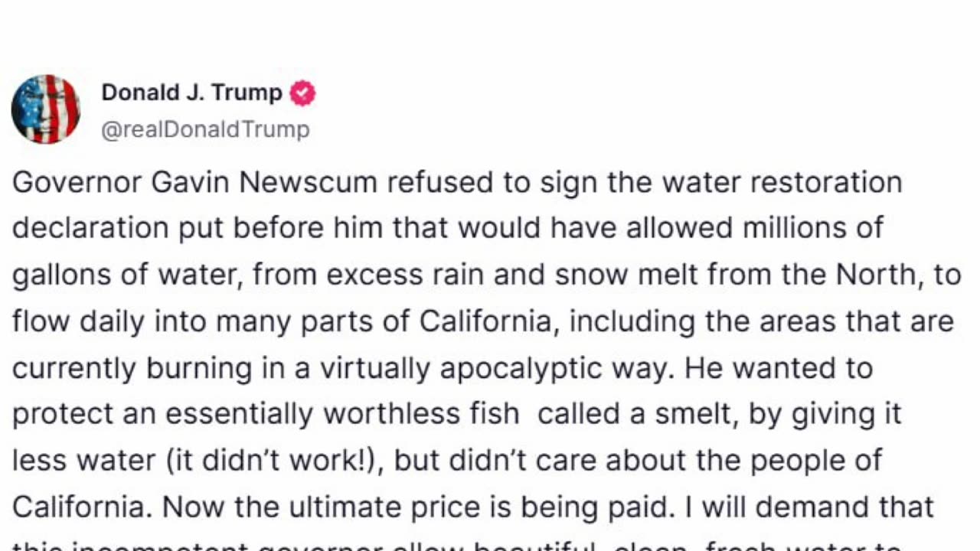Click the word "essentially" in the post
Viewport: 980px width, 551px height.
pyautogui.click(x=240, y=414)
